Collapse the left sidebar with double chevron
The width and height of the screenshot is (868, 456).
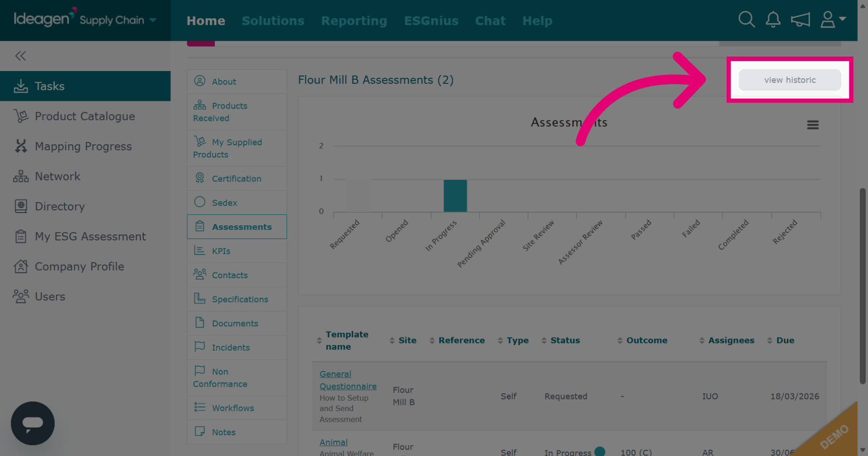pos(20,56)
